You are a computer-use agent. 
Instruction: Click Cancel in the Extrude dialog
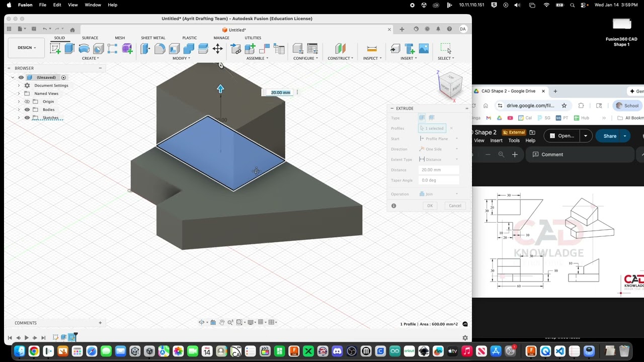click(x=455, y=206)
